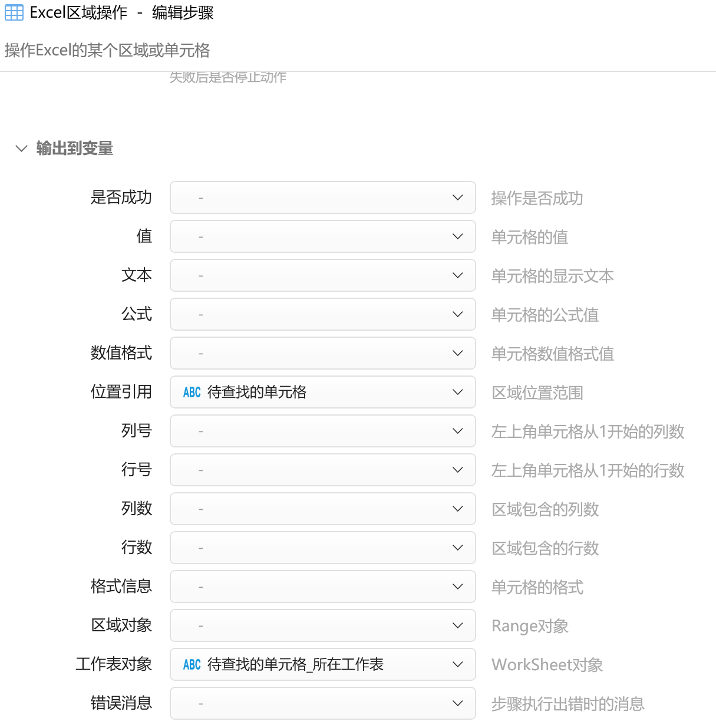Open the 错误消息 variable dropdown

(x=322, y=703)
